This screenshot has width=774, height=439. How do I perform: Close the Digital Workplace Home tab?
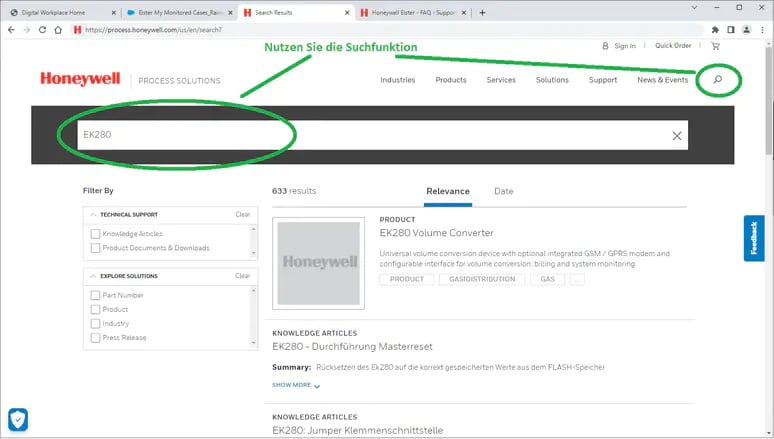(114, 13)
